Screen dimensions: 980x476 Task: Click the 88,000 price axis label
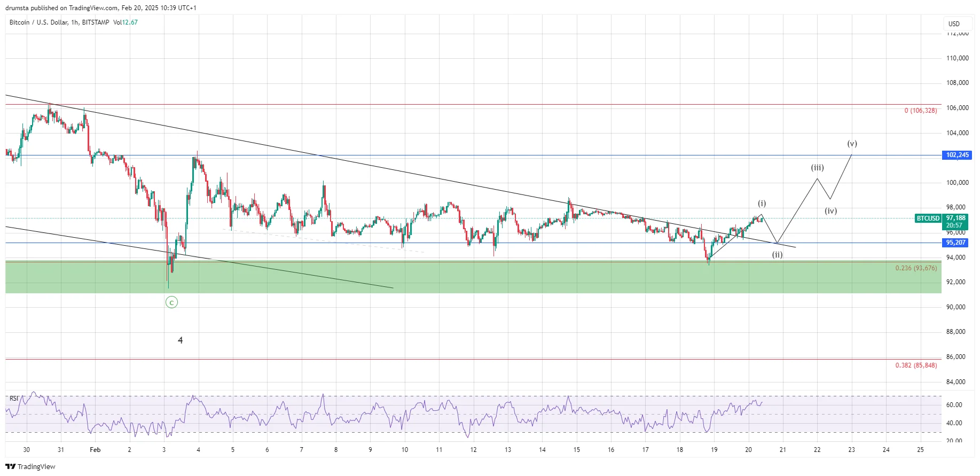(955, 332)
